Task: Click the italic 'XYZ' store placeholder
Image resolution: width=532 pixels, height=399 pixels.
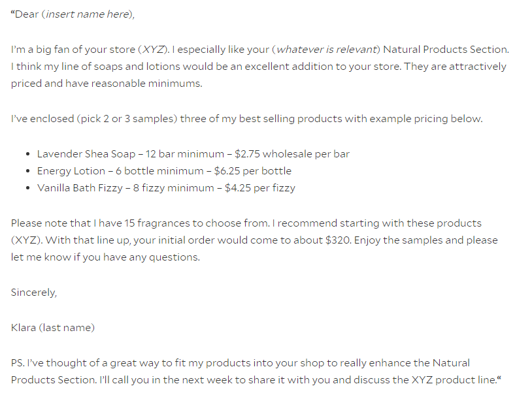Action: pyautogui.click(x=153, y=50)
